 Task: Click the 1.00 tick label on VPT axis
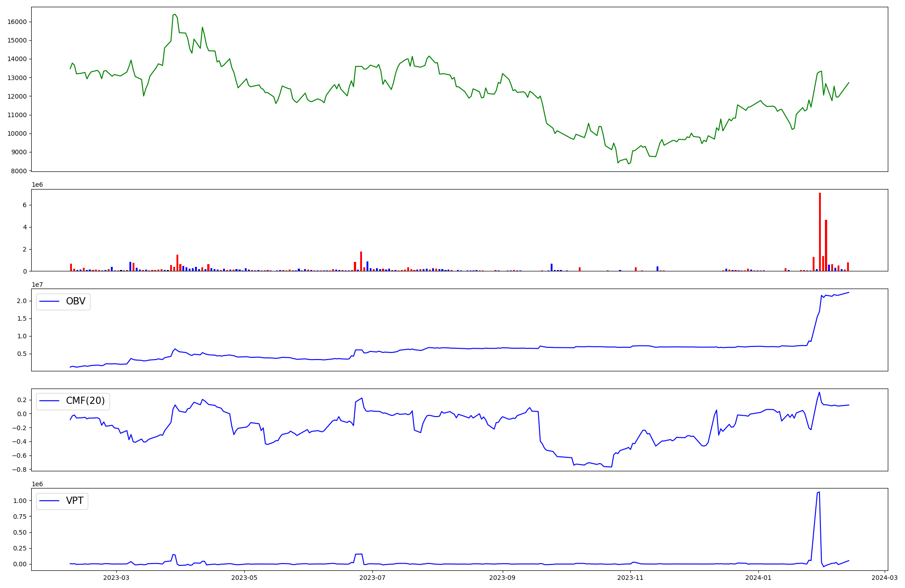pos(19,501)
